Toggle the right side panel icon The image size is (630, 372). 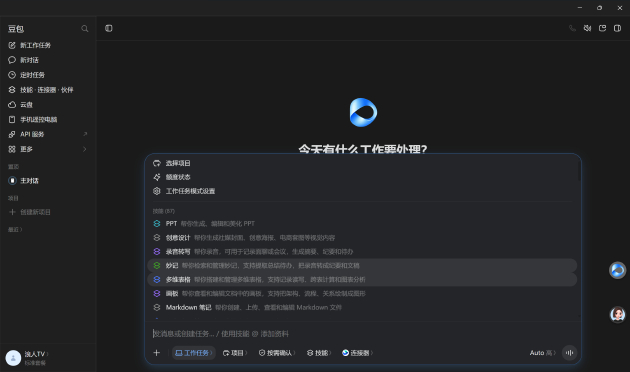[x=618, y=28]
